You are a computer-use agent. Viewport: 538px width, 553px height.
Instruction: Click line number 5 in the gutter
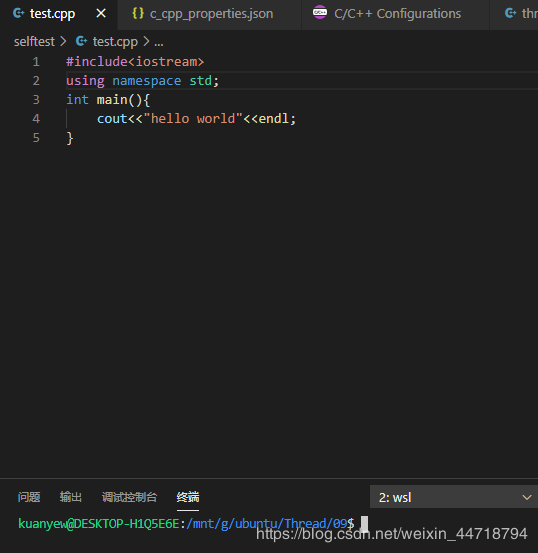36,138
